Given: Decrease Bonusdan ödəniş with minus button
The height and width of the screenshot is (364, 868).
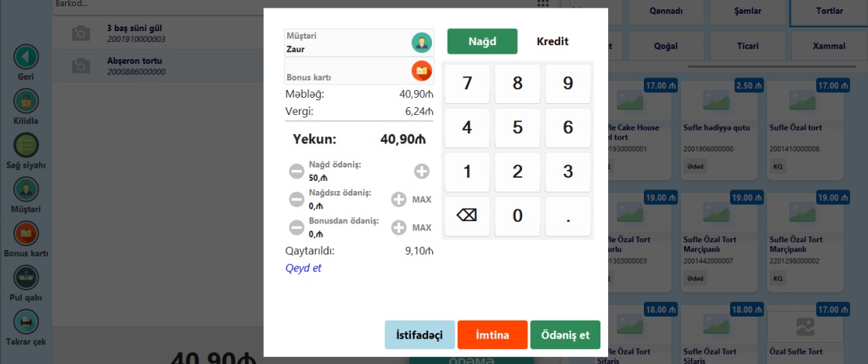Looking at the screenshot, I should tap(296, 227).
